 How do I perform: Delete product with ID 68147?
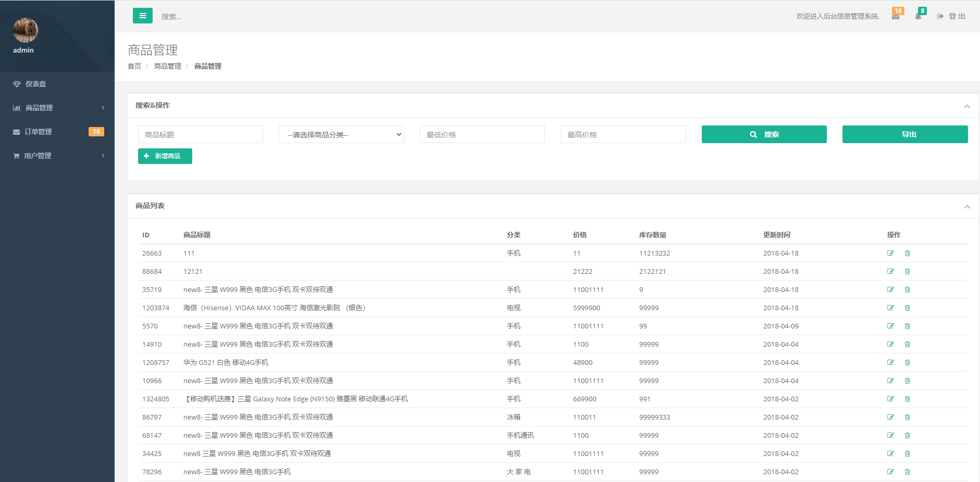(907, 435)
